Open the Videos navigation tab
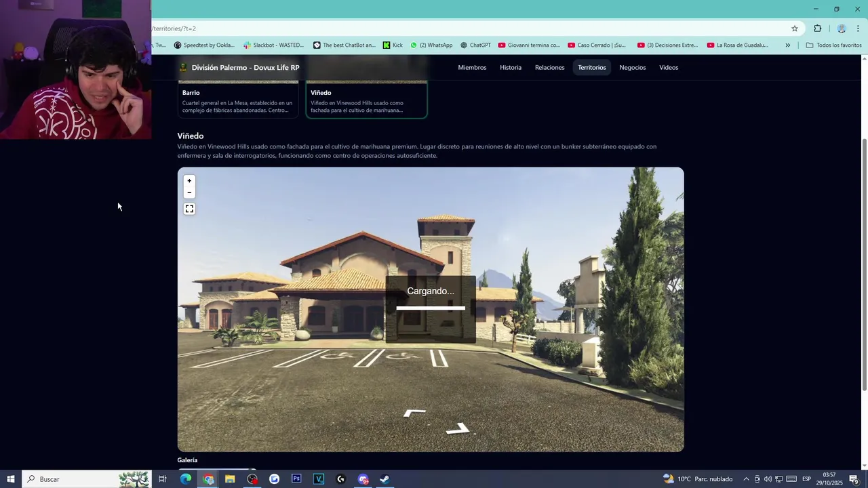868x488 pixels. [669, 68]
